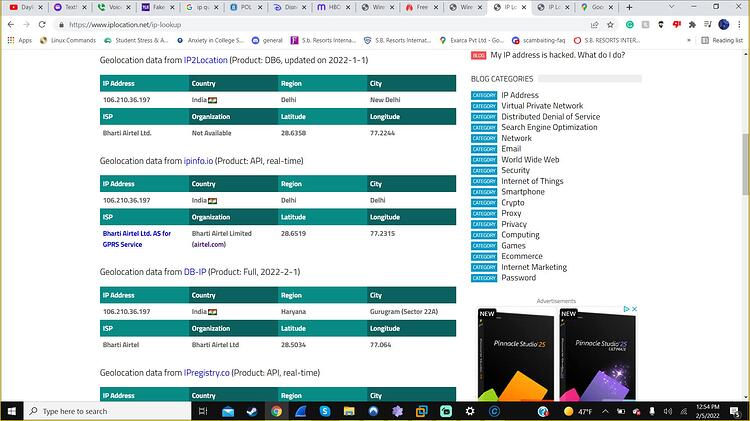
Task: Switch to the Voice tab
Action: (114, 7)
